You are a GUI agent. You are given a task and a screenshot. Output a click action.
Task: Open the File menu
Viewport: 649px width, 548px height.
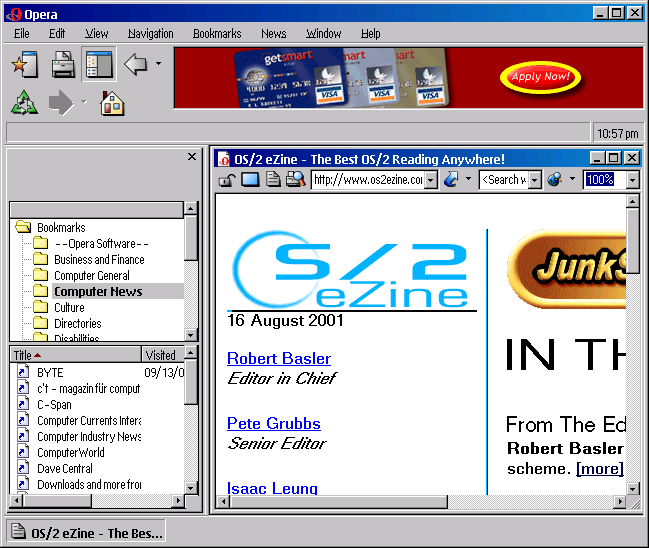pos(22,34)
